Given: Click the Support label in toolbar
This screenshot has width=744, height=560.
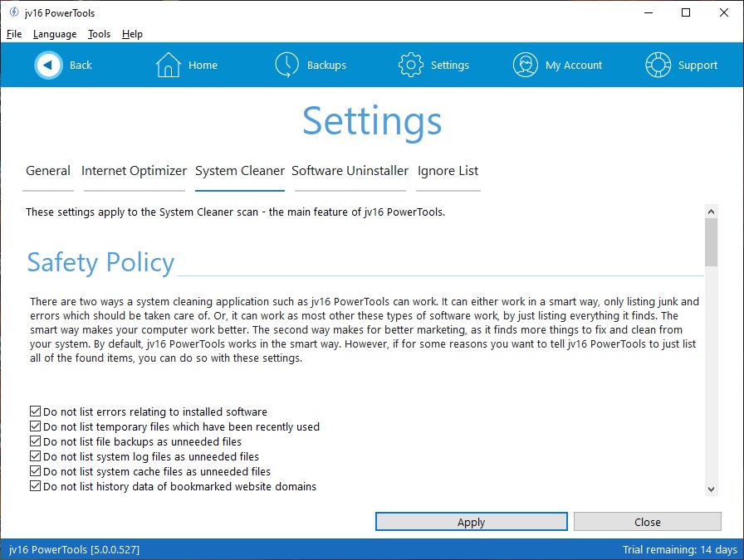Looking at the screenshot, I should pos(697,66).
